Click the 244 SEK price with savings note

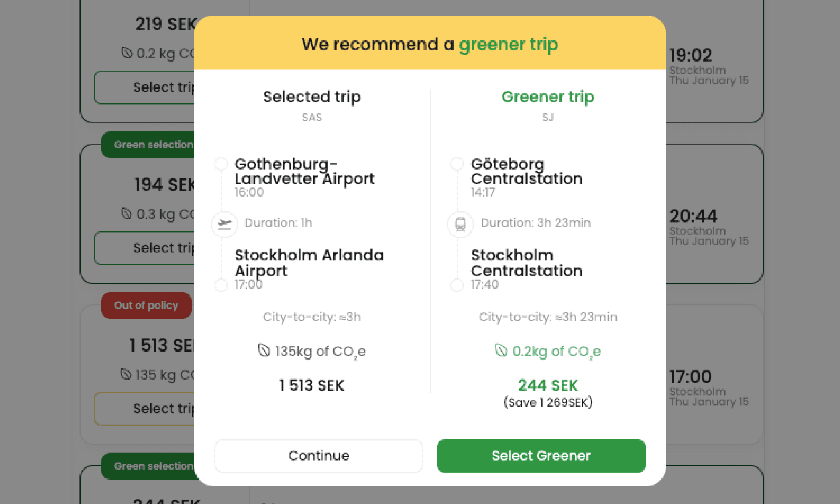click(x=548, y=385)
